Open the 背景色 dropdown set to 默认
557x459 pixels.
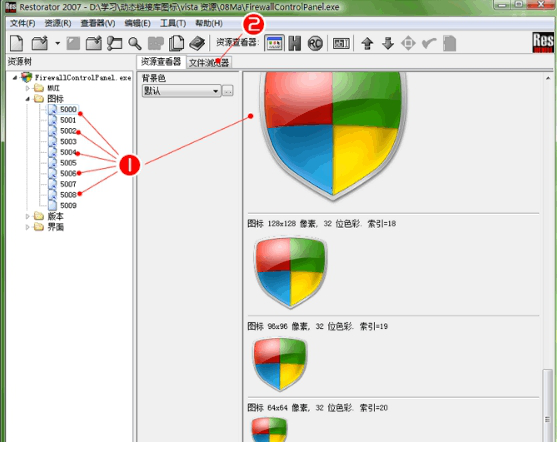181,91
